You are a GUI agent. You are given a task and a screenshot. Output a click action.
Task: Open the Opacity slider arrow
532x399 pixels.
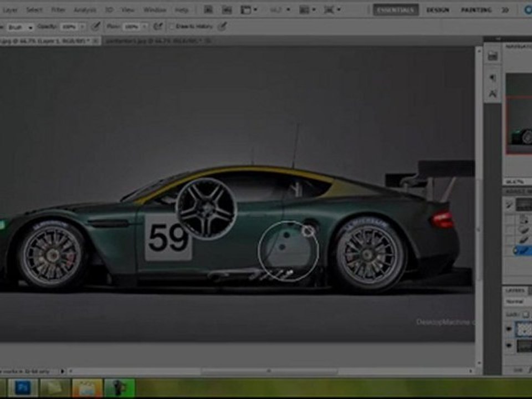[x=83, y=27]
